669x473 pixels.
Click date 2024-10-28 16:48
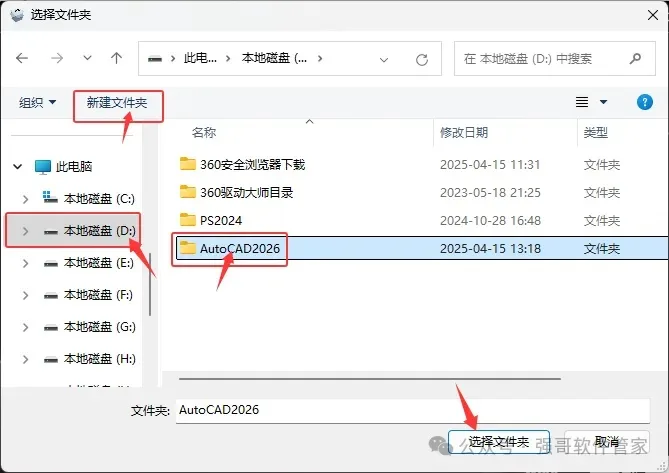[490, 221]
